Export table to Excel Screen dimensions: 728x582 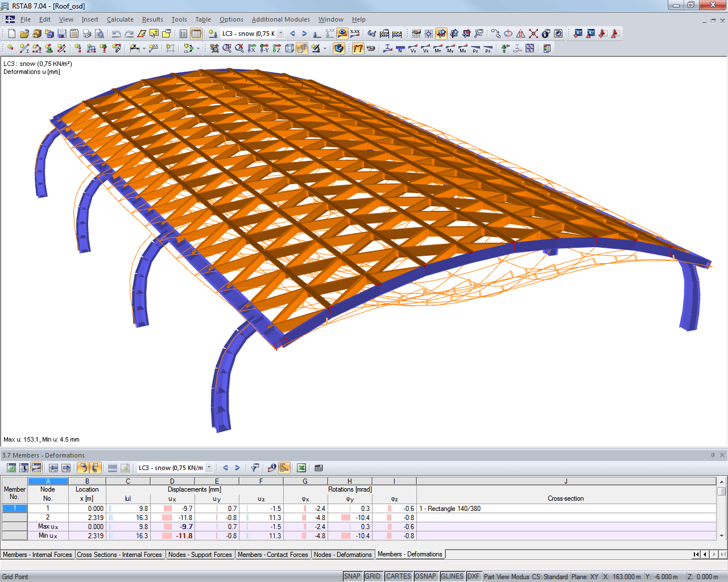tap(301, 468)
